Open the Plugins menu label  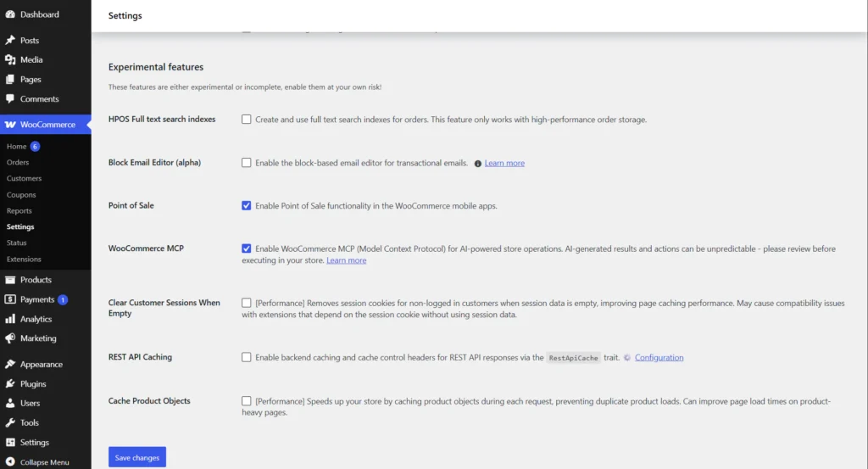(x=33, y=383)
